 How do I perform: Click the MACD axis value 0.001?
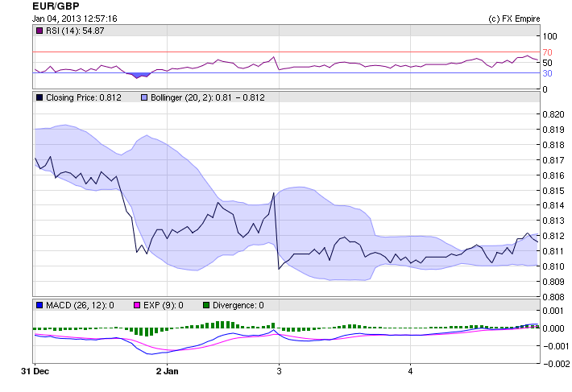[553, 311]
